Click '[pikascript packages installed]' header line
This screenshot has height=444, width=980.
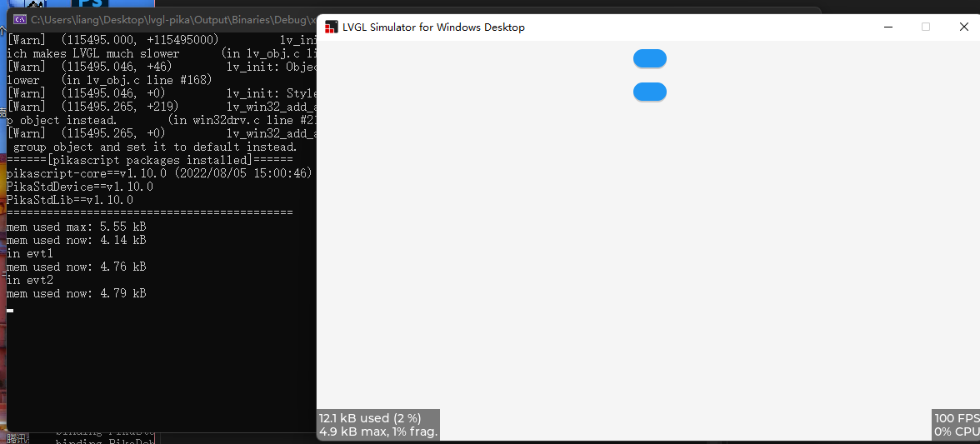tap(150, 160)
